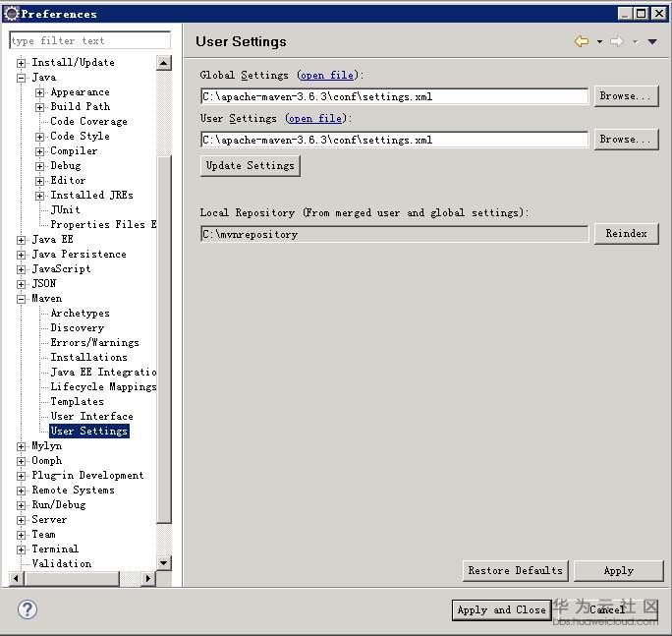The height and width of the screenshot is (636, 672).
Task: Expand the Debug node under Java
Action: pyautogui.click(x=40, y=166)
